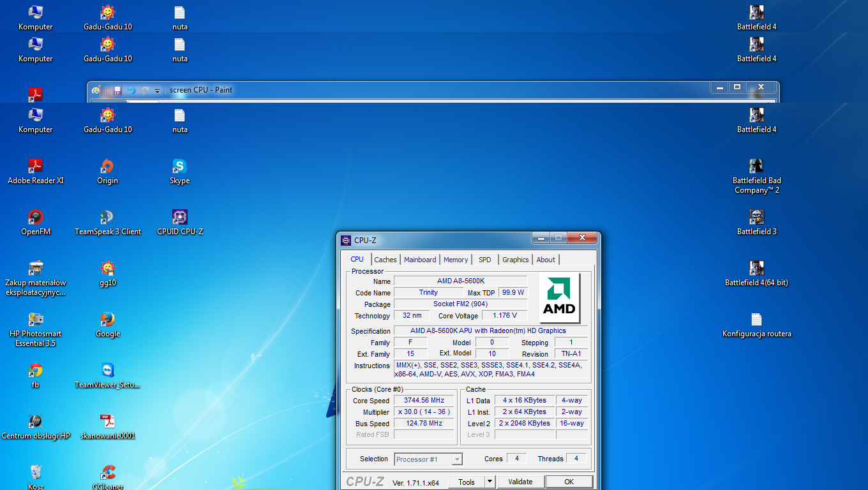Screen dimensions: 868x490
Task: Switch to the Caches tab
Action: pos(385,260)
